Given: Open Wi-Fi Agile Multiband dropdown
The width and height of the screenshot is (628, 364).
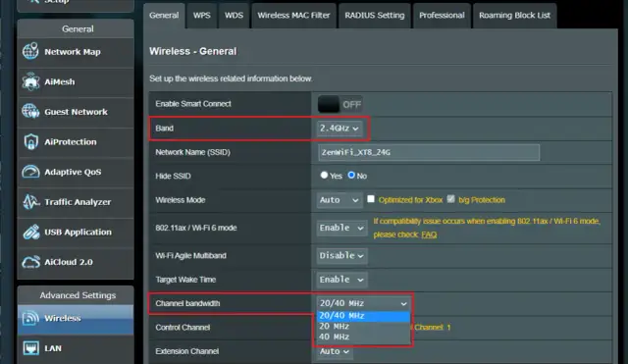Looking at the screenshot, I should coord(341,255).
